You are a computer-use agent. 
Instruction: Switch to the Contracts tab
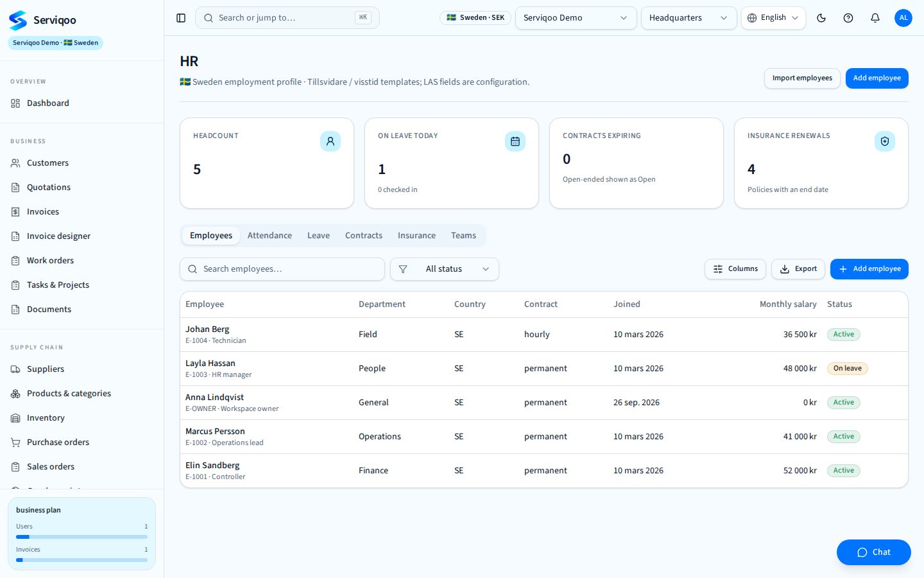pyautogui.click(x=364, y=236)
